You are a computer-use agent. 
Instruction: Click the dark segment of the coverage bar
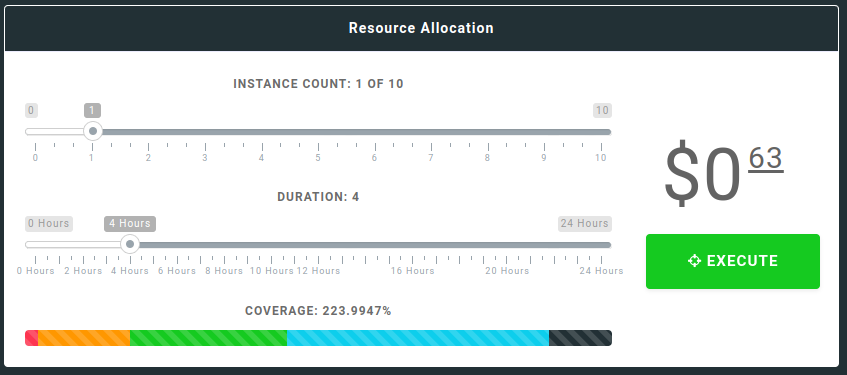pyautogui.click(x=580, y=338)
